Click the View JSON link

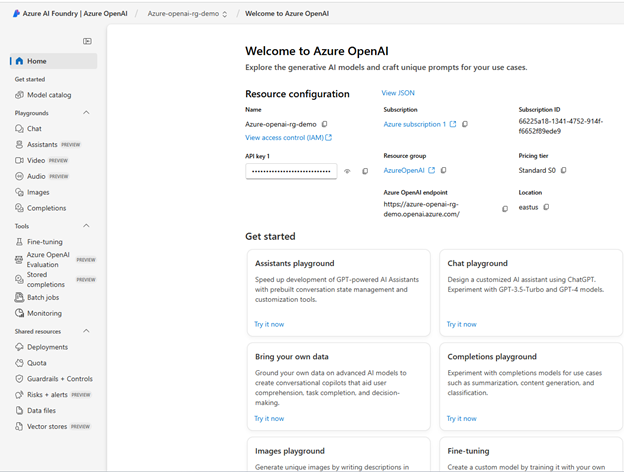click(398, 93)
